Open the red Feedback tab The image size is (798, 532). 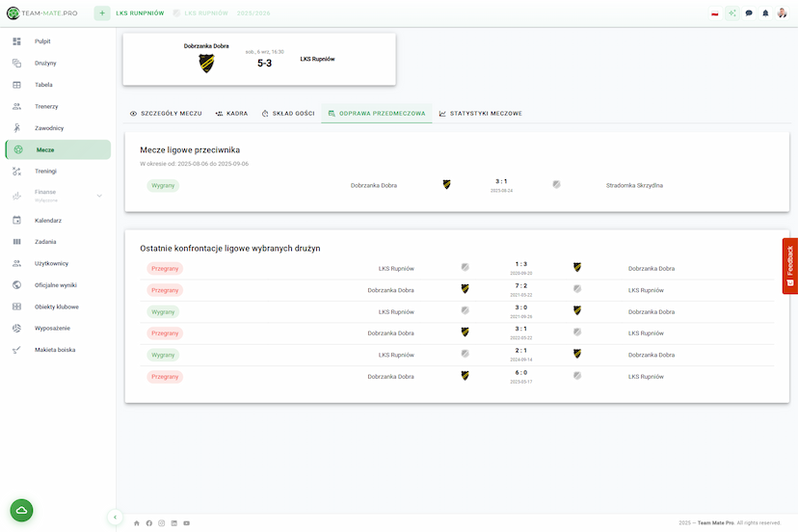(790, 266)
